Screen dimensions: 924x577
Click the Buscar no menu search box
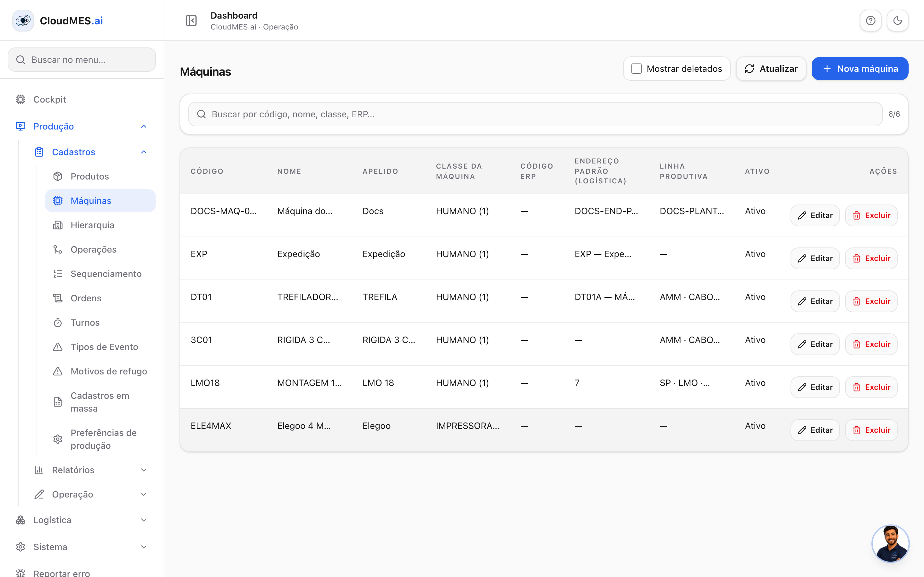pyautogui.click(x=82, y=60)
